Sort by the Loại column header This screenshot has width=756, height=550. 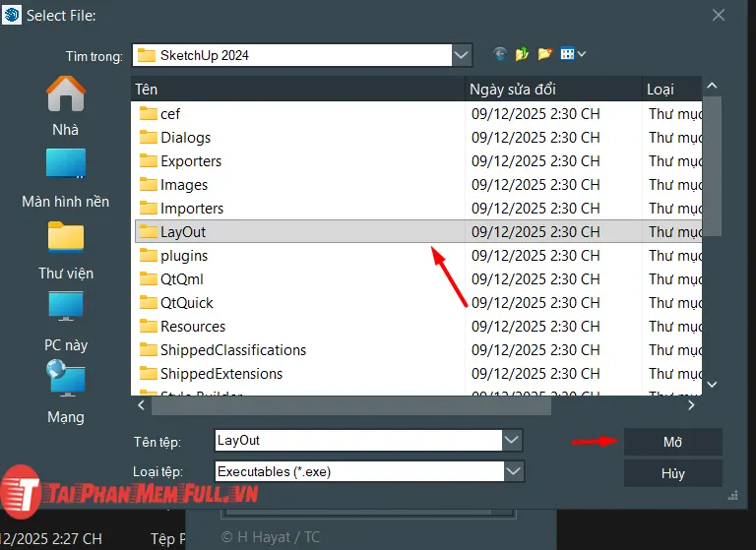[x=672, y=90]
